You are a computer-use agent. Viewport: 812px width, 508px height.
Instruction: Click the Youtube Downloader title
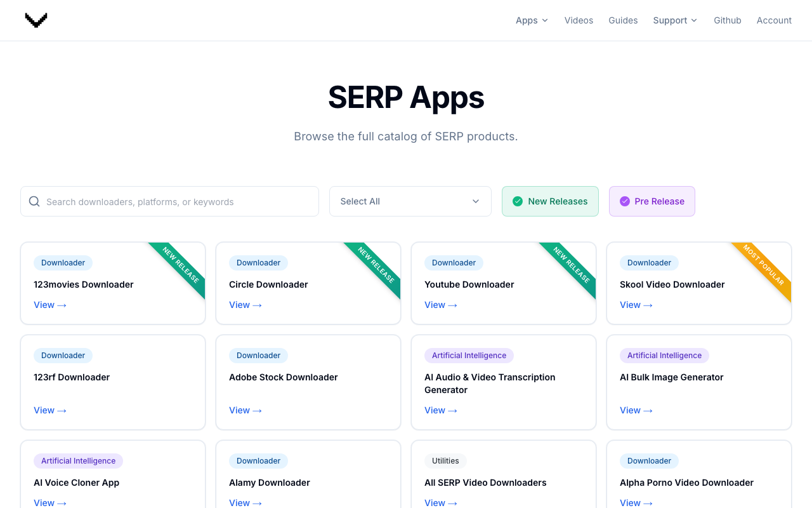[x=469, y=284]
